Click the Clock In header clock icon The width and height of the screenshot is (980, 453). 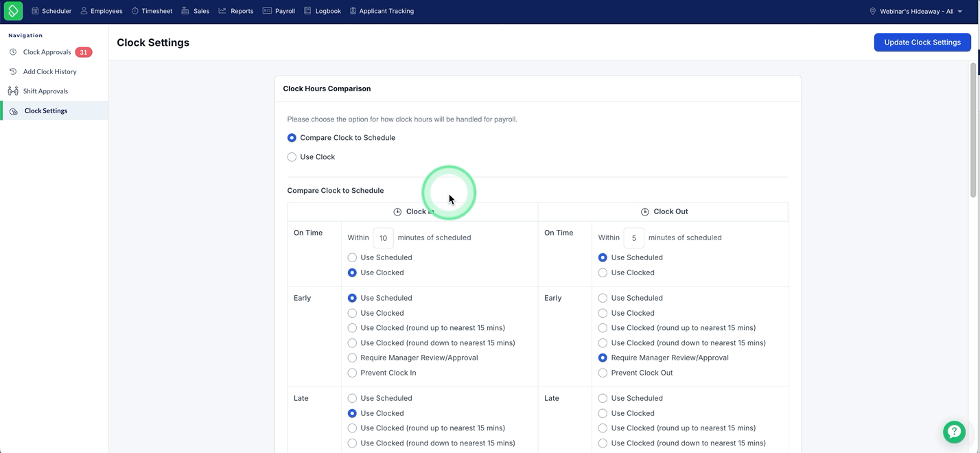pos(397,212)
